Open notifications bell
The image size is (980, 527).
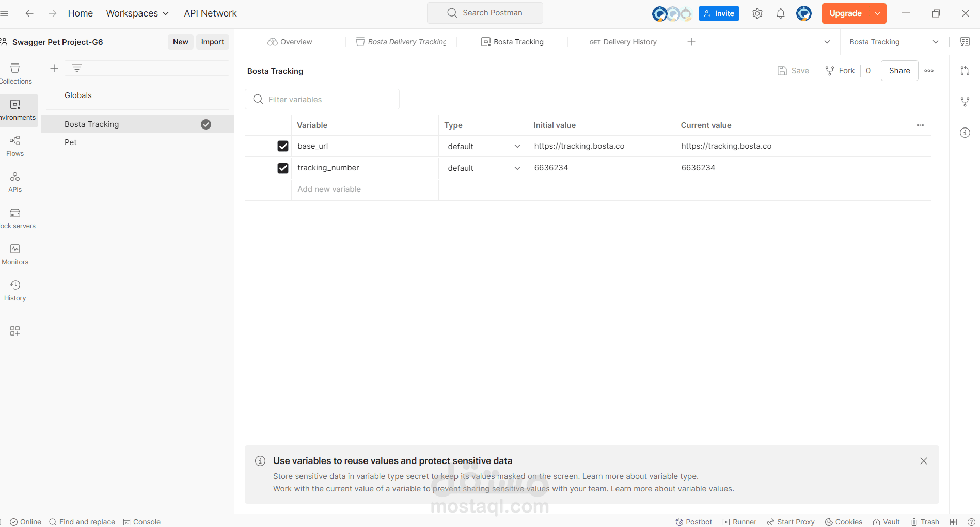point(781,13)
